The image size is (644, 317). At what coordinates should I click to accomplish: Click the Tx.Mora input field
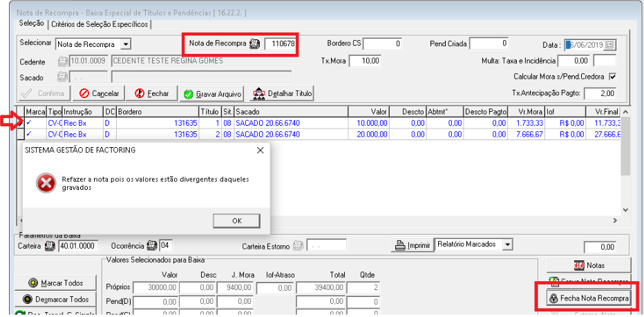pos(364,61)
